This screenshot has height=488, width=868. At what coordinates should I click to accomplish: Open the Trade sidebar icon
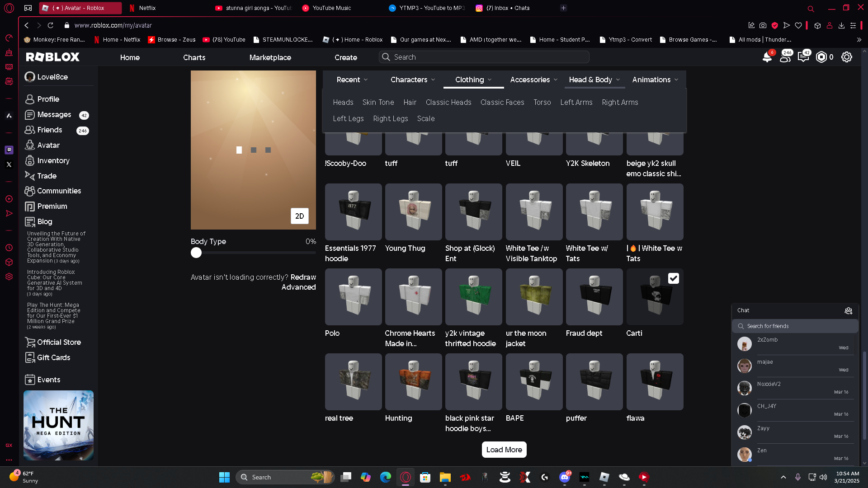(x=30, y=176)
